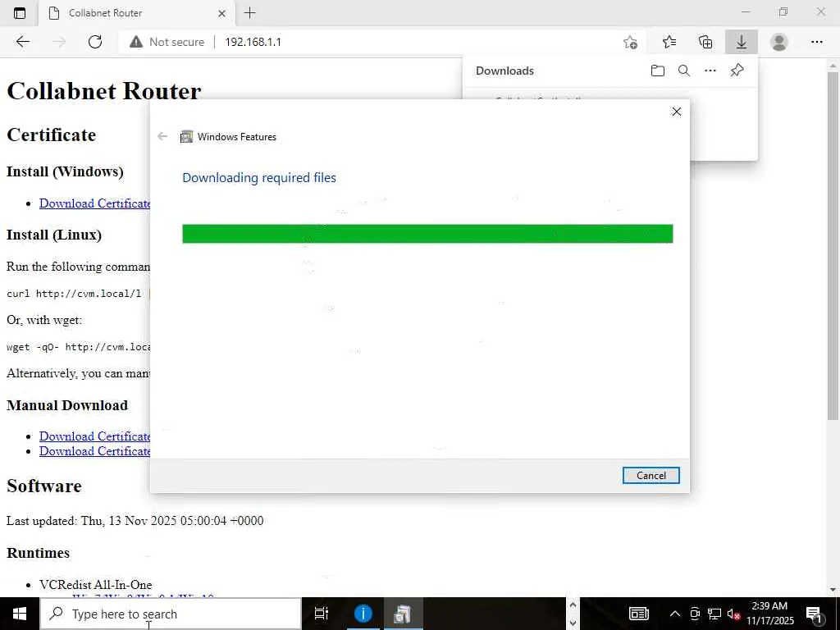The height and width of the screenshot is (630, 840).
Task: Click the browser back arrow button
Action: pyautogui.click(x=22, y=42)
